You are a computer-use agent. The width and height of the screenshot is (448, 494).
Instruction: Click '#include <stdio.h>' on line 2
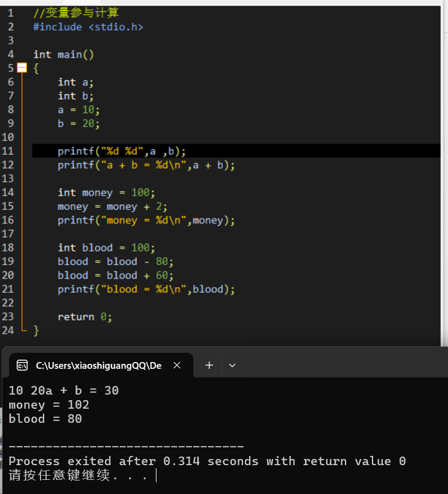tap(88, 27)
